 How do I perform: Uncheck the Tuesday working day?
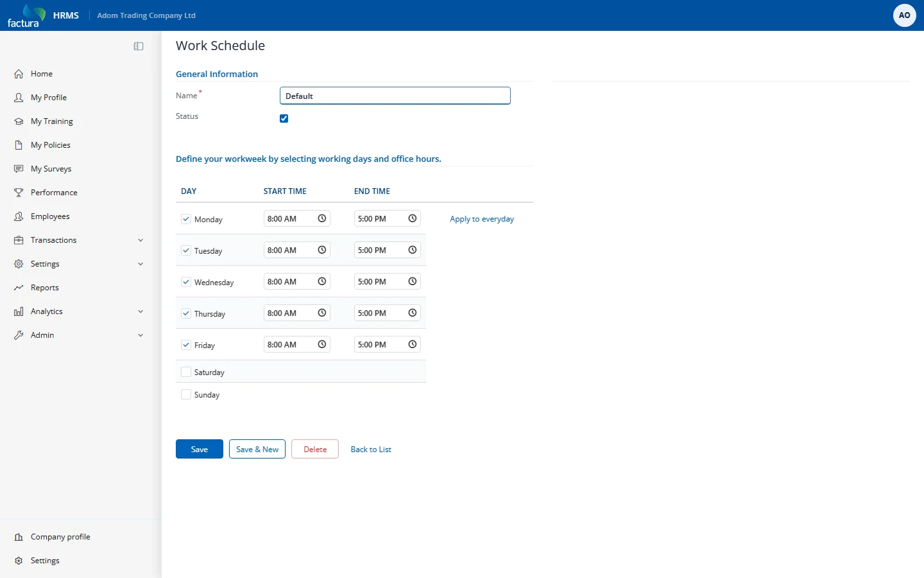point(186,250)
